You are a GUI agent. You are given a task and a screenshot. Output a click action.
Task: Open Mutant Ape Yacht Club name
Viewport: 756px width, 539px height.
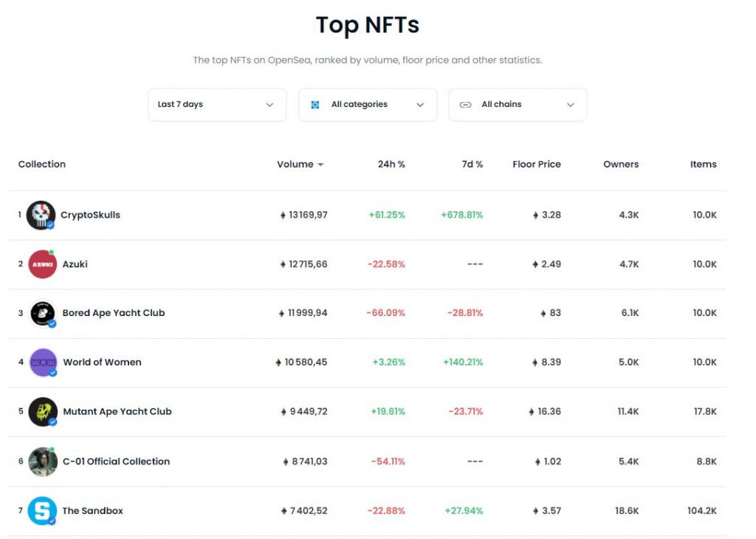(117, 412)
